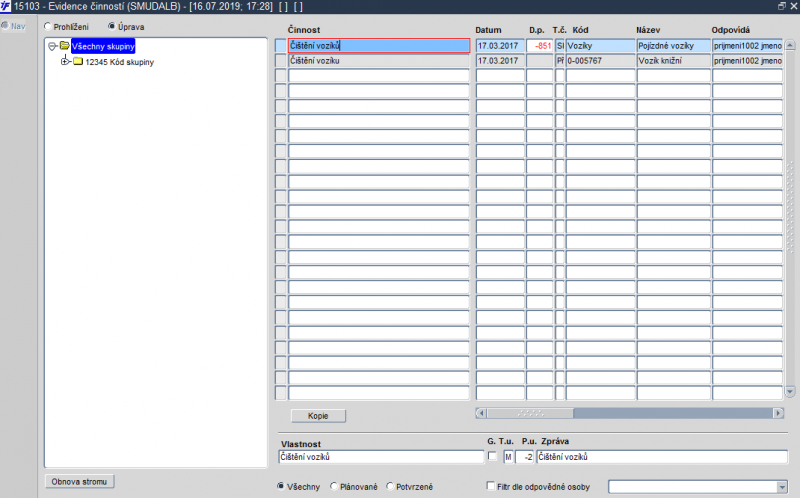Click the first row's record selector

click(x=281, y=45)
